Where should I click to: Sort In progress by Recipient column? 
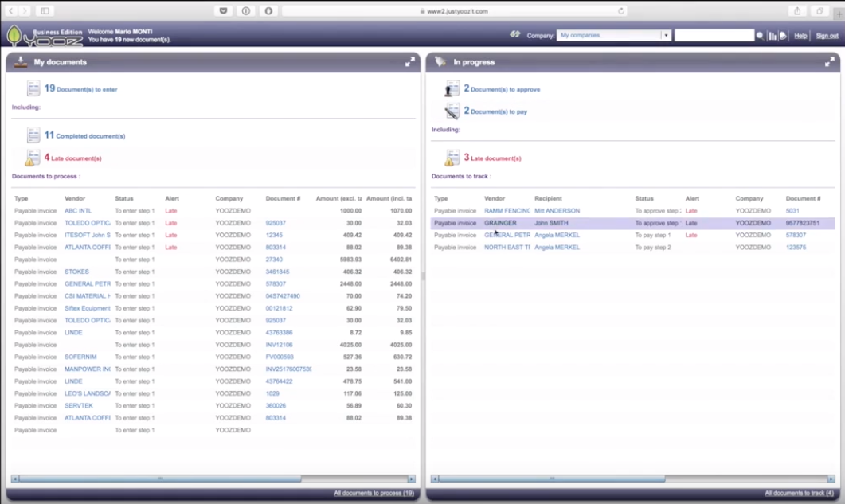(x=548, y=198)
